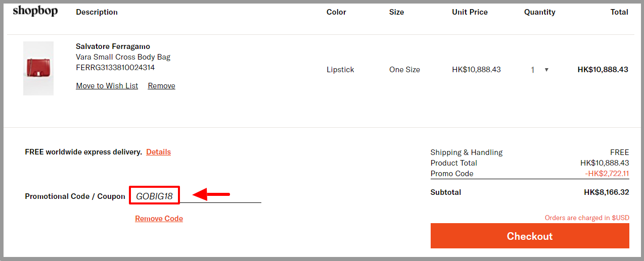
Task: Focus the promotional code field containing GOBIG18
Action: pos(195,196)
